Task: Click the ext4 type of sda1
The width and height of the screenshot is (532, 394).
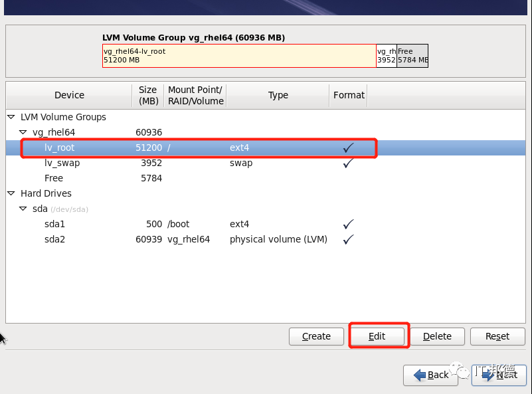Action: tap(239, 225)
